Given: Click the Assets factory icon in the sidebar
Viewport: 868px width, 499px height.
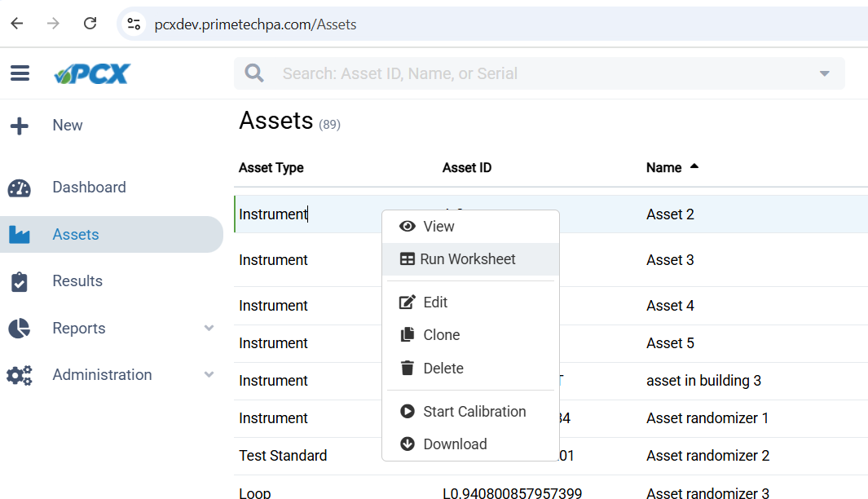Looking at the screenshot, I should pos(20,235).
